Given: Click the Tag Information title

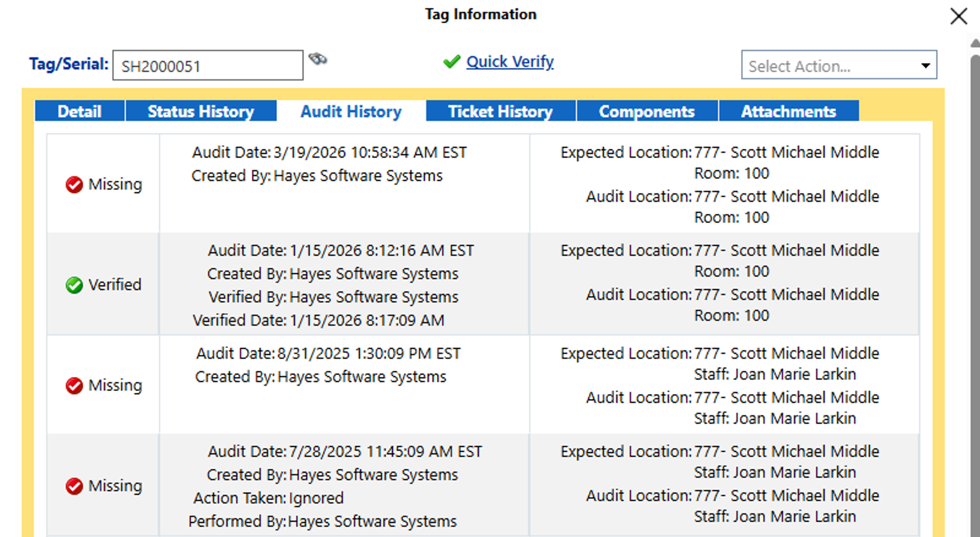Looking at the screenshot, I should [x=481, y=14].
